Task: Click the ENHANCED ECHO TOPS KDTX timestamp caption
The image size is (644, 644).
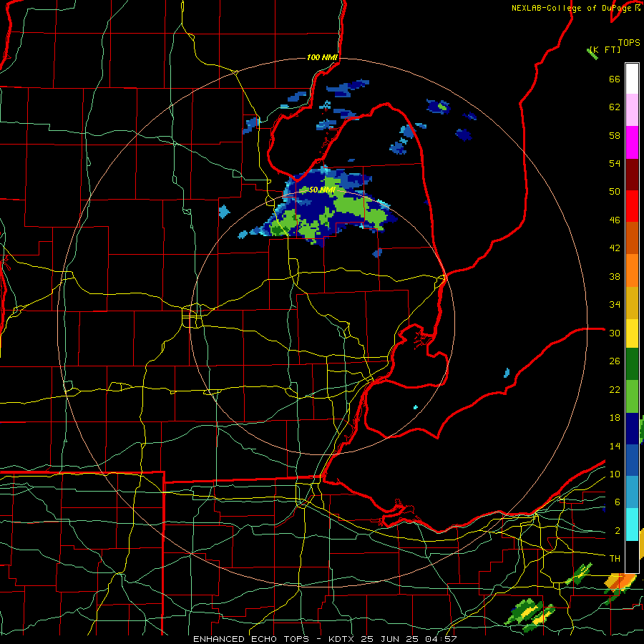Action: (x=325, y=639)
